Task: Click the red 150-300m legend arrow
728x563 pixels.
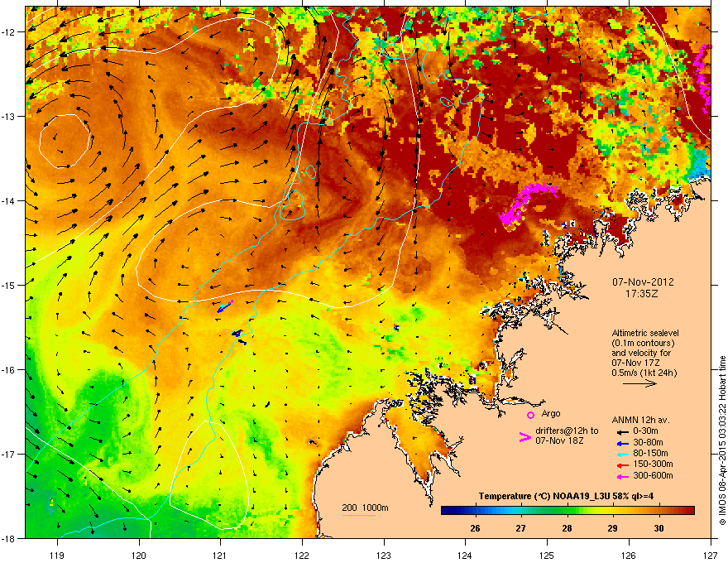Action: (x=621, y=465)
